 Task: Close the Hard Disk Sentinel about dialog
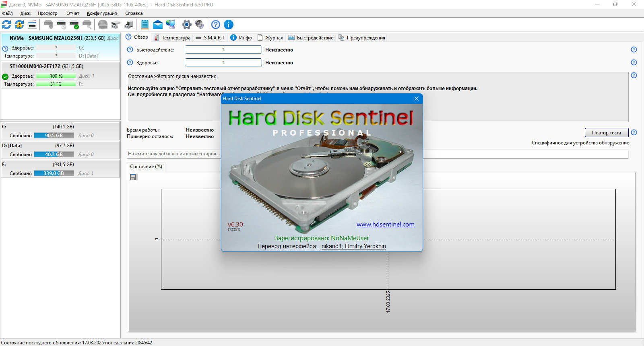417,99
